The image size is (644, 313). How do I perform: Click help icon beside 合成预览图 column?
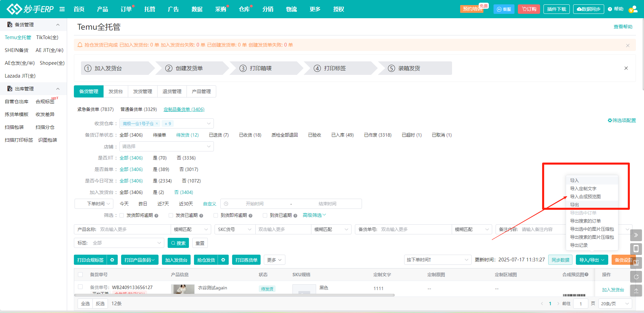587,275
